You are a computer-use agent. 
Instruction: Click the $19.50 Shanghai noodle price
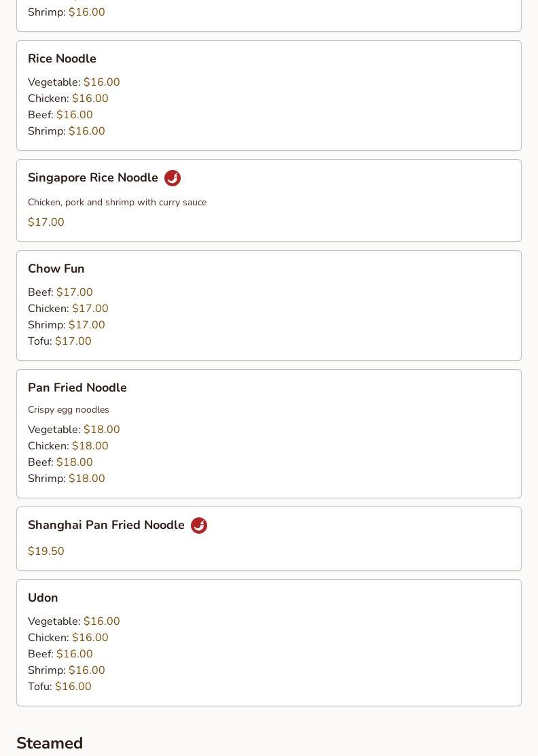pos(46,551)
